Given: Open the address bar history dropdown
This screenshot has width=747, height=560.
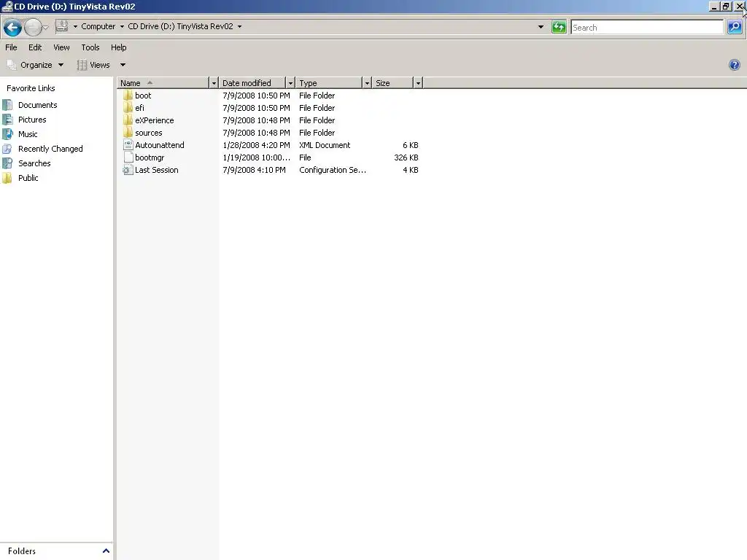Looking at the screenshot, I should 541,27.
